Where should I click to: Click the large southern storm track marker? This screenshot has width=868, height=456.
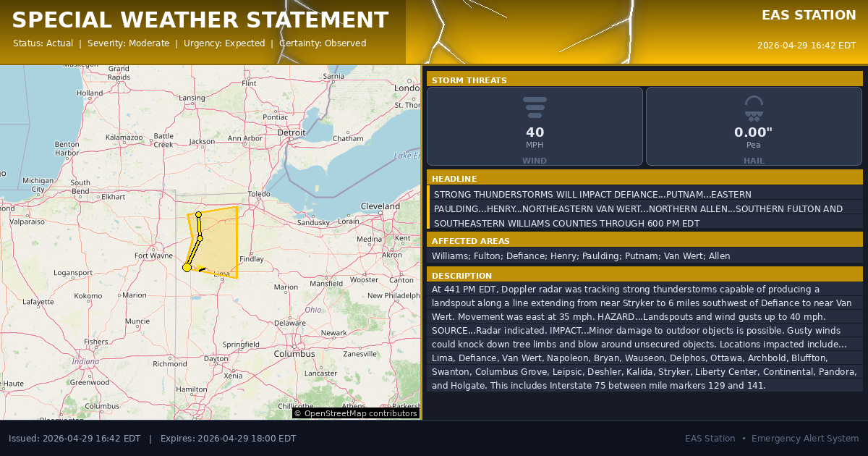[187, 268]
